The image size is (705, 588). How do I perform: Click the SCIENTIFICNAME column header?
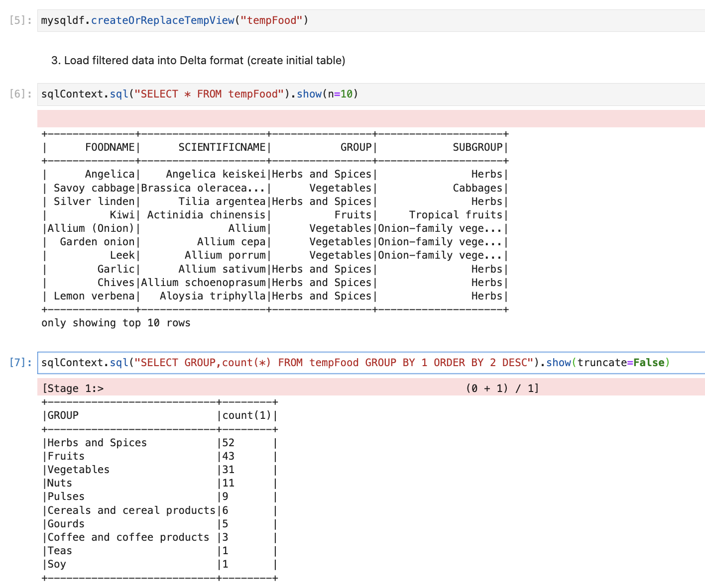pyautogui.click(x=222, y=147)
